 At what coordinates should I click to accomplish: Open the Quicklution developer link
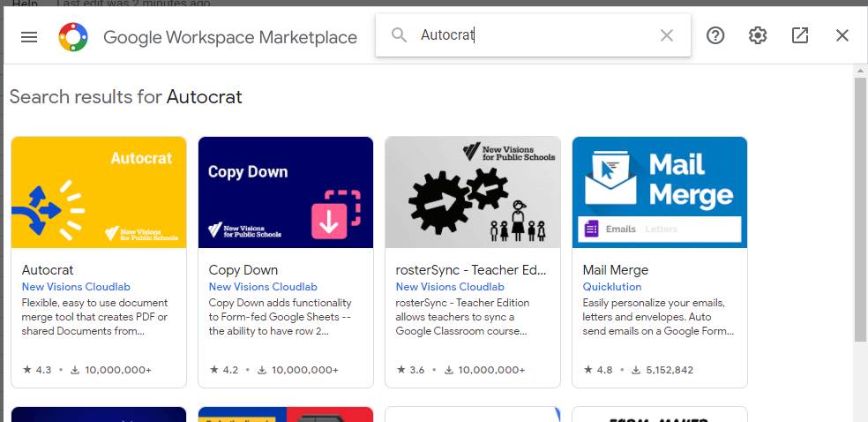pyautogui.click(x=612, y=287)
